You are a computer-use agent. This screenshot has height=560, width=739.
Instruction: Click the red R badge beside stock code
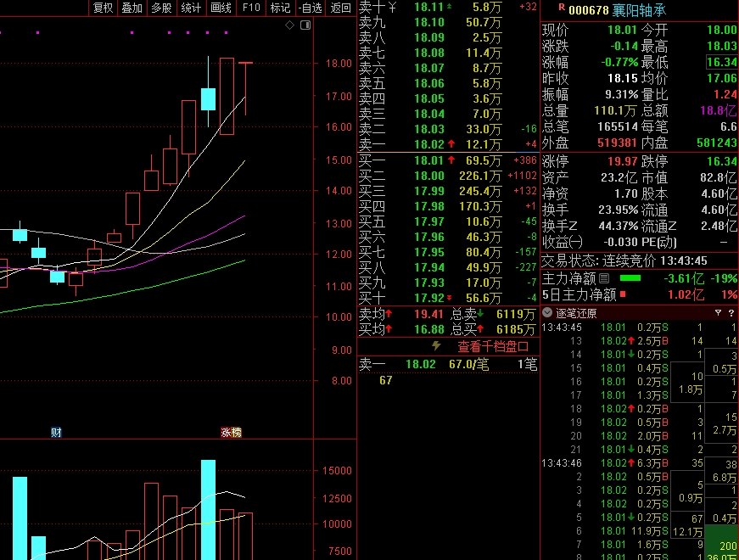[561, 8]
